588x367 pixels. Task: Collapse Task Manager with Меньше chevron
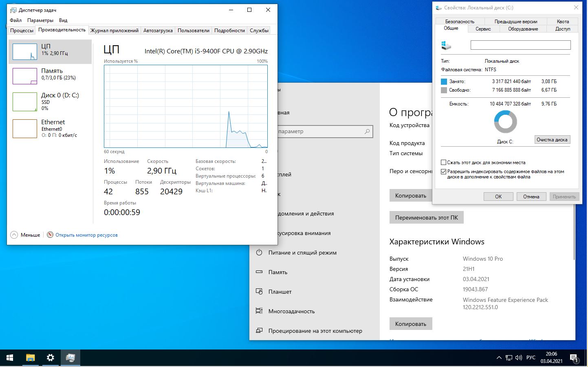pos(14,235)
